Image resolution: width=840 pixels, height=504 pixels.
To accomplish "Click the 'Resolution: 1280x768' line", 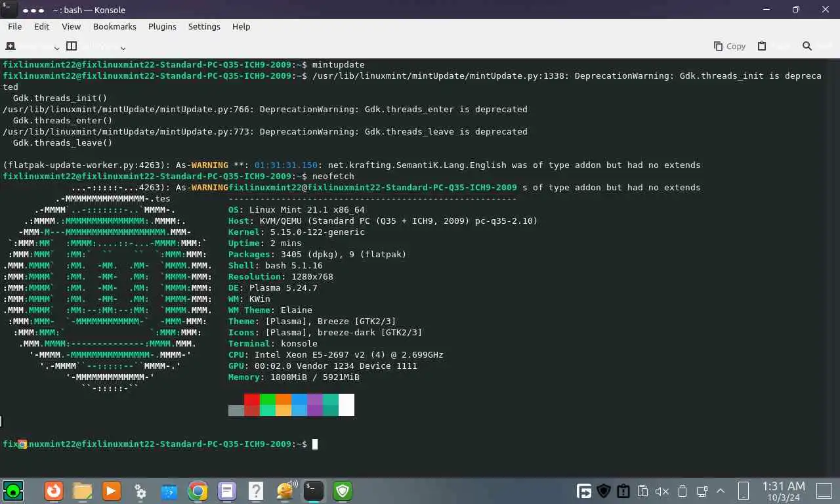I will coord(281,277).
